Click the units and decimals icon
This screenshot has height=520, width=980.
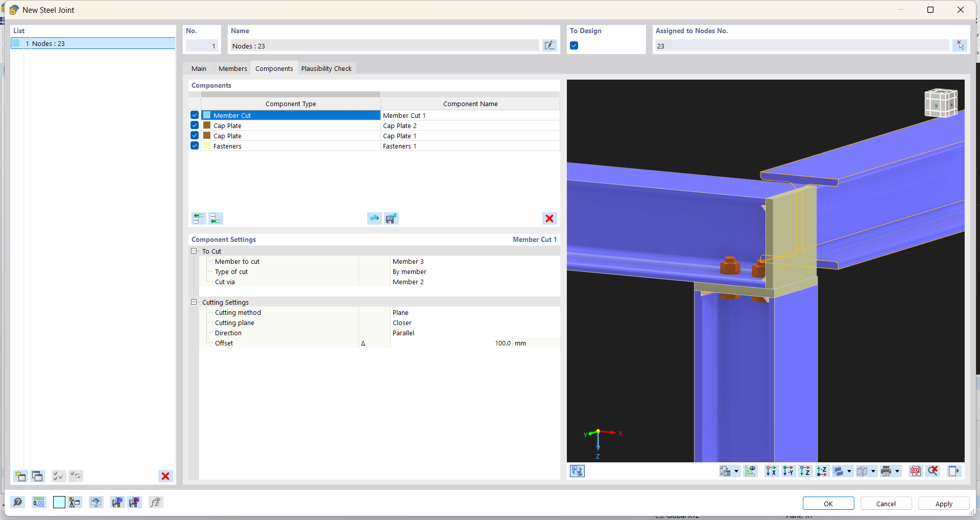39,502
